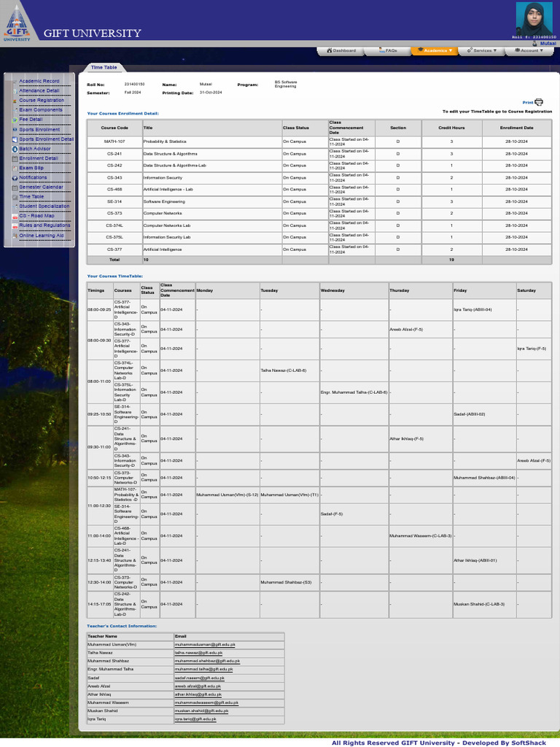
Task: Click the 'Your Courses TimeTable:' heading
Action: [x=114, y=276]
